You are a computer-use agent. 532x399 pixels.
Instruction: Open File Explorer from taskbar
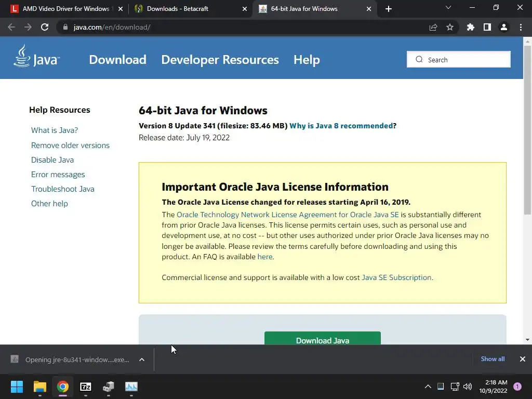click(x=39, y=387)
